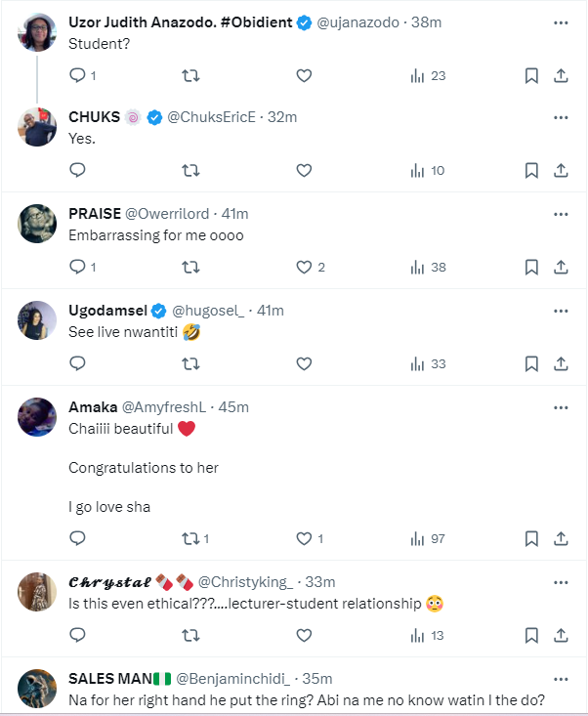Screen dimensions: 588x716
Task: Visit the @hugosel_ profile link
Action: pyautogui.click(x=209, y=311)
